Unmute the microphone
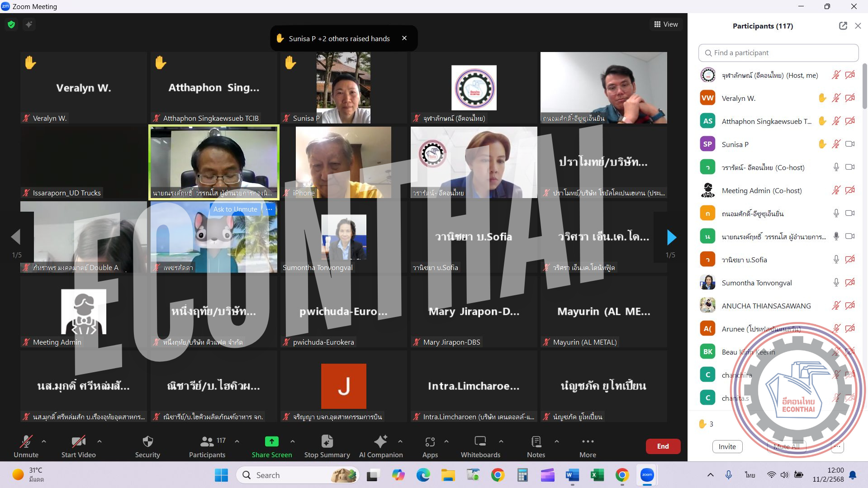This screenshot has width=868, height=488. pos(26,442)
